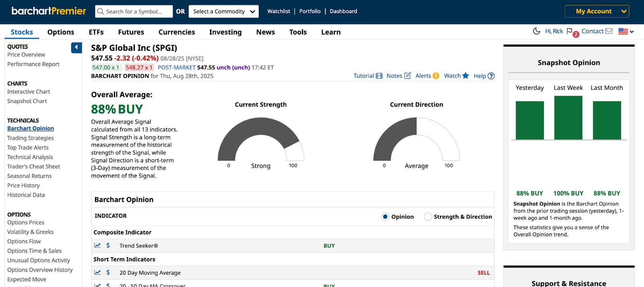Open Expected Move link
This screenshot has width=644, height=287.
(27, 279)
